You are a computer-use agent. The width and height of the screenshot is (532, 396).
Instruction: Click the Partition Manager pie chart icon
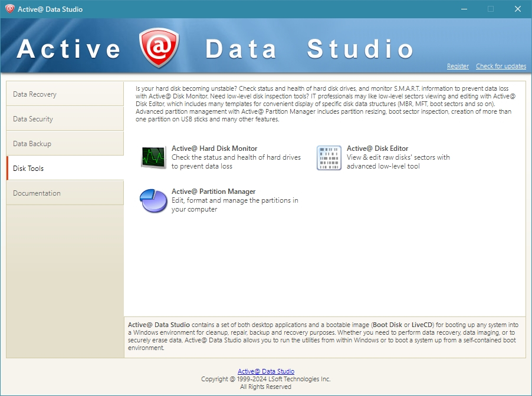153,201
